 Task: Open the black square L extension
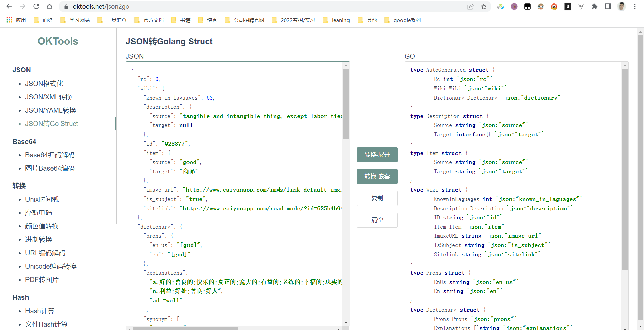(568, 7)
